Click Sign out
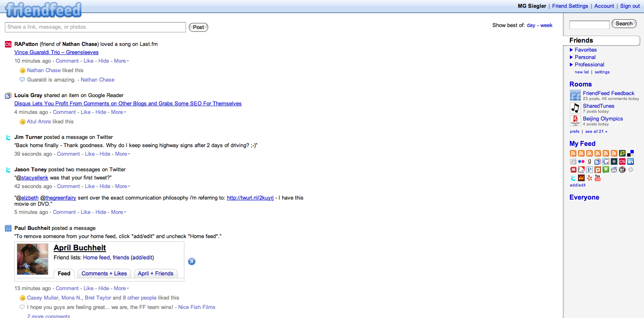This screenshot has height=318, width=644. 630,6
